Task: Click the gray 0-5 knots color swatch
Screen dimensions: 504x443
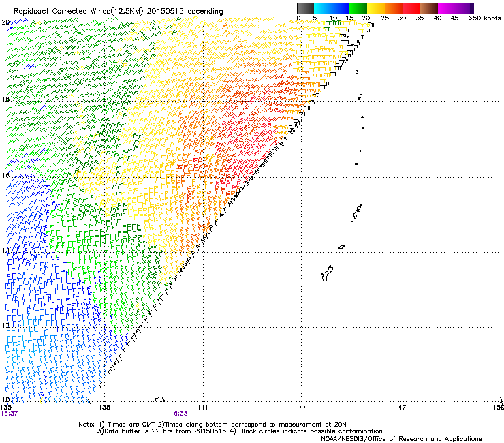Action: tap(305, 8)
